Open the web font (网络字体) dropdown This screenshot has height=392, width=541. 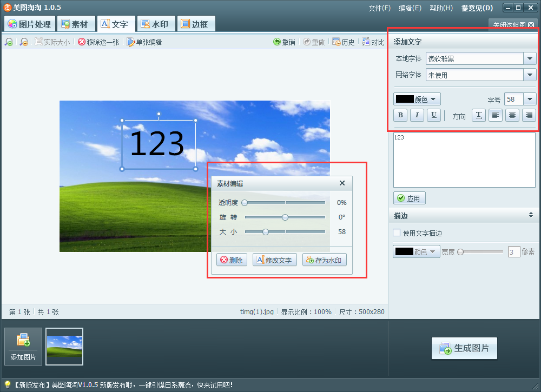(530, 75)
